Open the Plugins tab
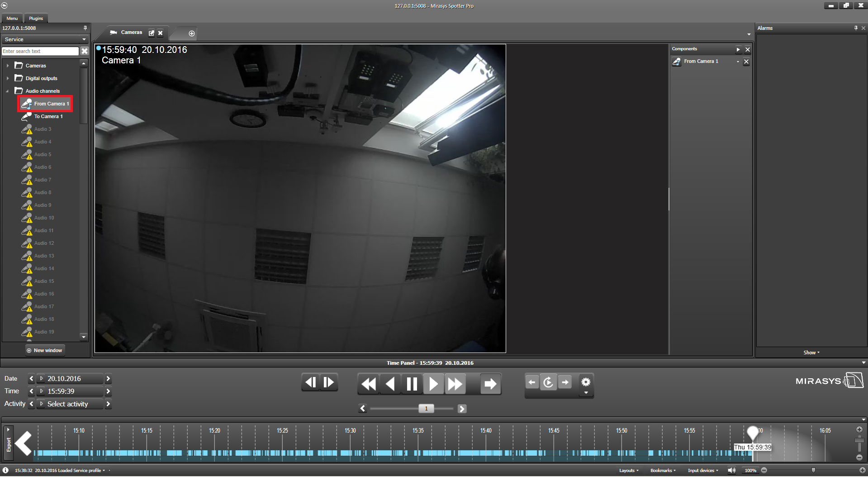868x477 pixels. pos(36,19)
